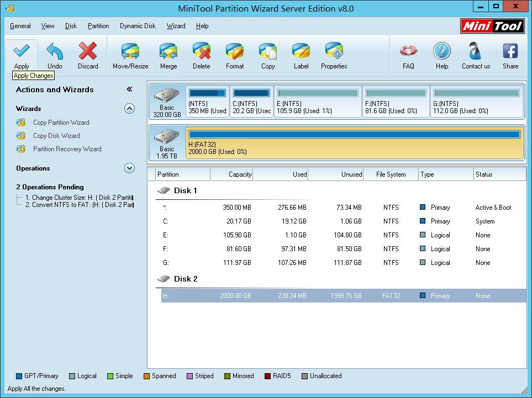532x398 pixels.
Task: Select the 350 MB NTFS partition block
Action: coord(207,102)
